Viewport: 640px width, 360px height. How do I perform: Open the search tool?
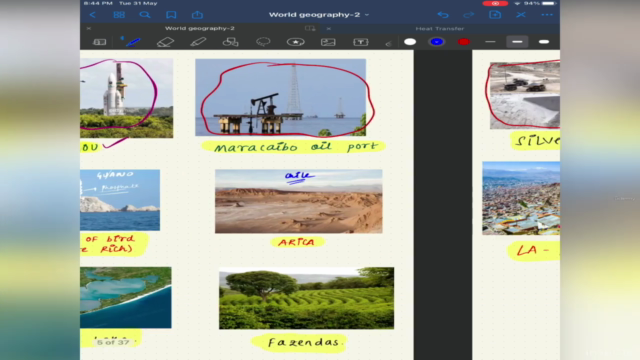pyautogui.click(x=145, y=15)
